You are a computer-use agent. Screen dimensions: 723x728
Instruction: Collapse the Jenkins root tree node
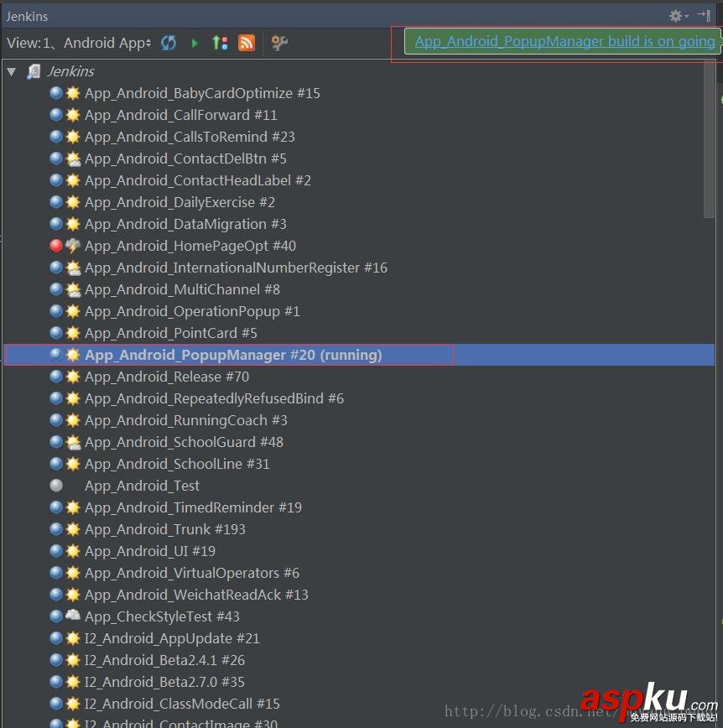pyautogui.click(x=12, y=71)
